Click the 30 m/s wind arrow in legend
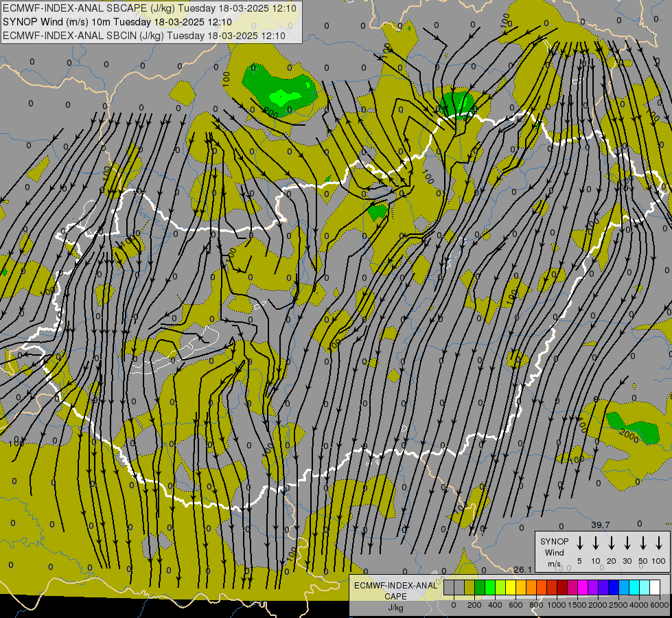 (x=627, y=543)
